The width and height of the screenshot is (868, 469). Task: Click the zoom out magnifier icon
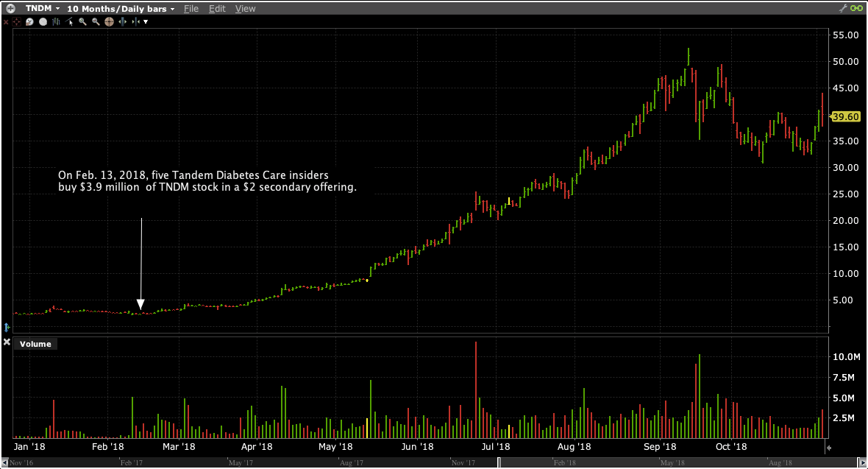(x=95, y=22)
